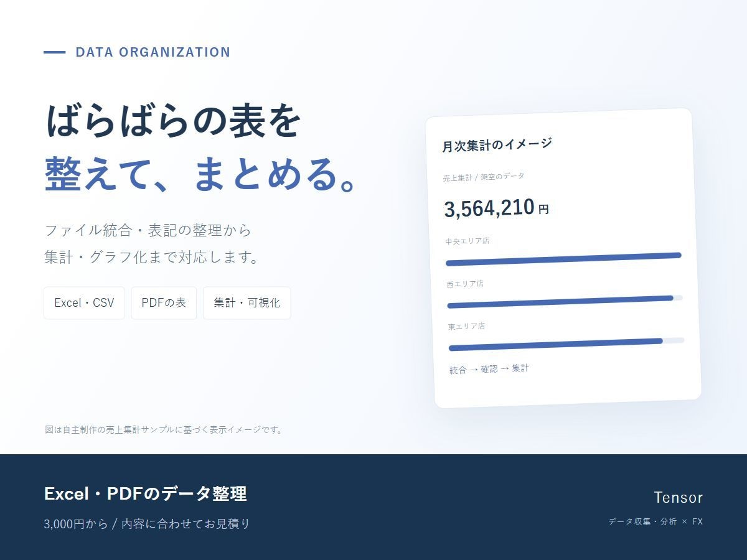
Task: Click the footer title Excel・PDFのデータ整理
Action: click(146, 493)
